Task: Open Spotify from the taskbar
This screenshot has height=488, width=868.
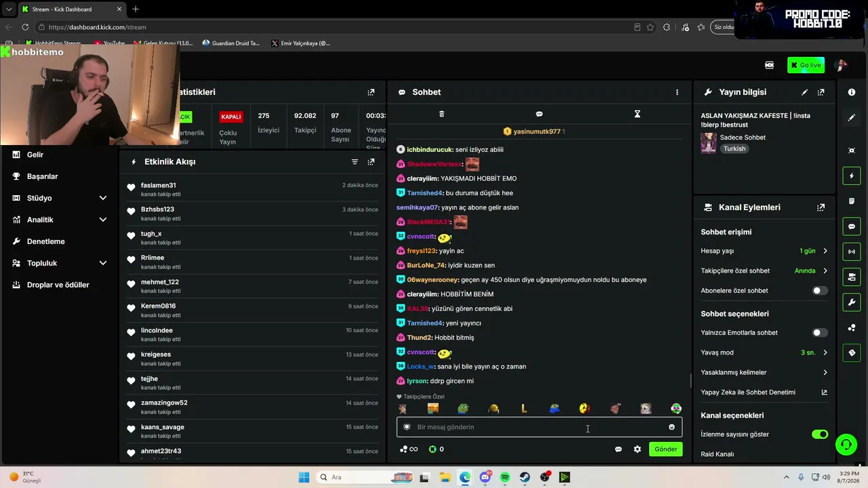Action: [x=505, y=477]
